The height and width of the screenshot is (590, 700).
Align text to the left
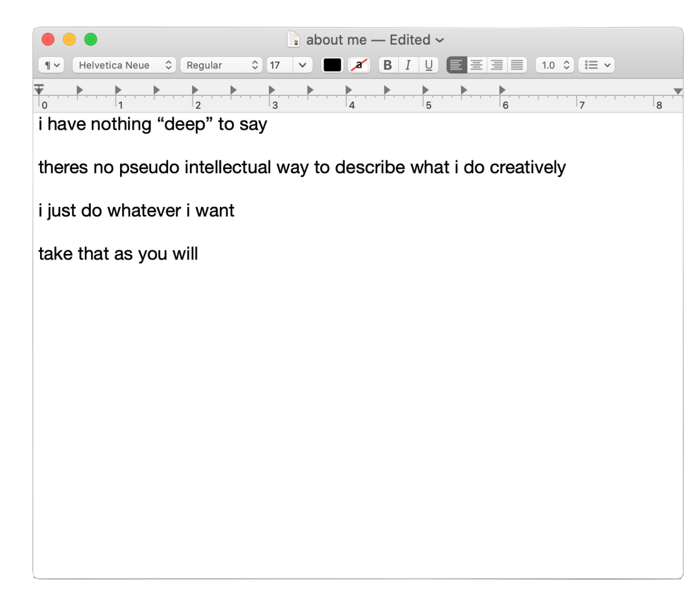[x=455, y=65]
